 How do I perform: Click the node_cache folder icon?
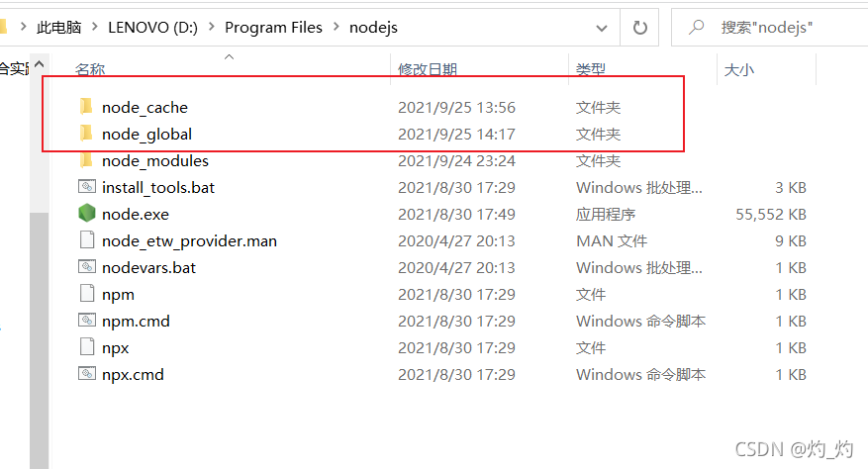(x=86, y=106)
